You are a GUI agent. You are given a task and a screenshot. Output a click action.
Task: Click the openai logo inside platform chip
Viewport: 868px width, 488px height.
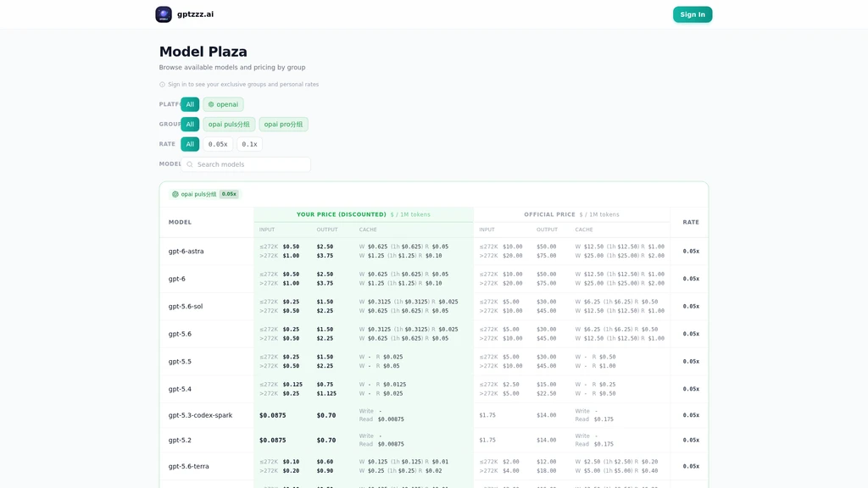211,104
